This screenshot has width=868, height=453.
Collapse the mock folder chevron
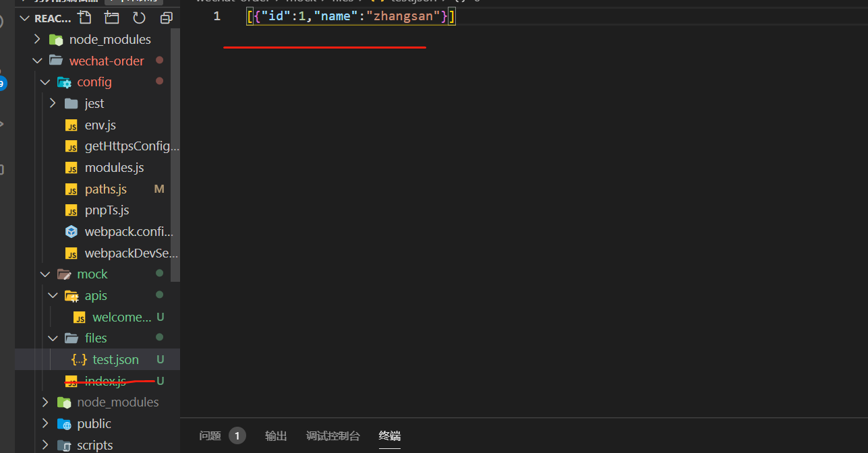(45, 274)
